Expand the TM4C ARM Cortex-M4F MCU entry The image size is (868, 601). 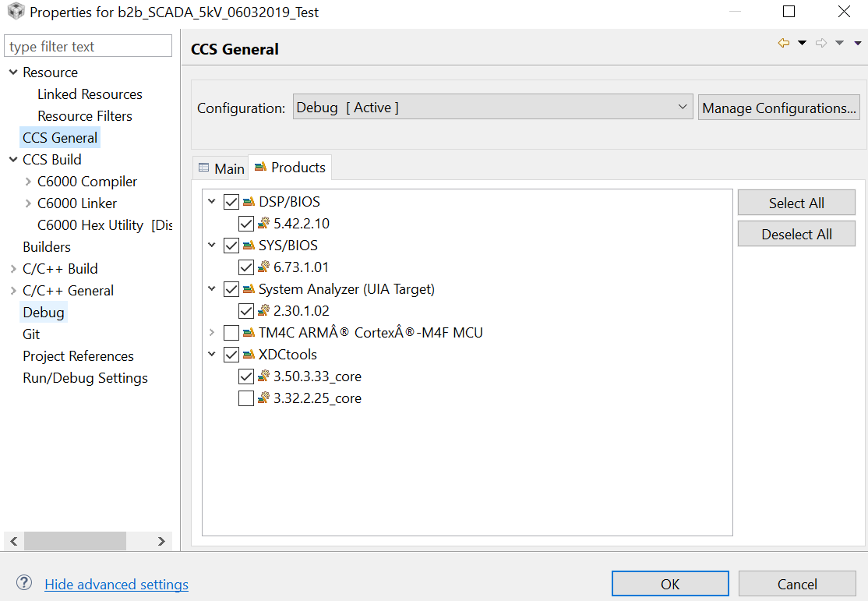[x=211, y=332]
